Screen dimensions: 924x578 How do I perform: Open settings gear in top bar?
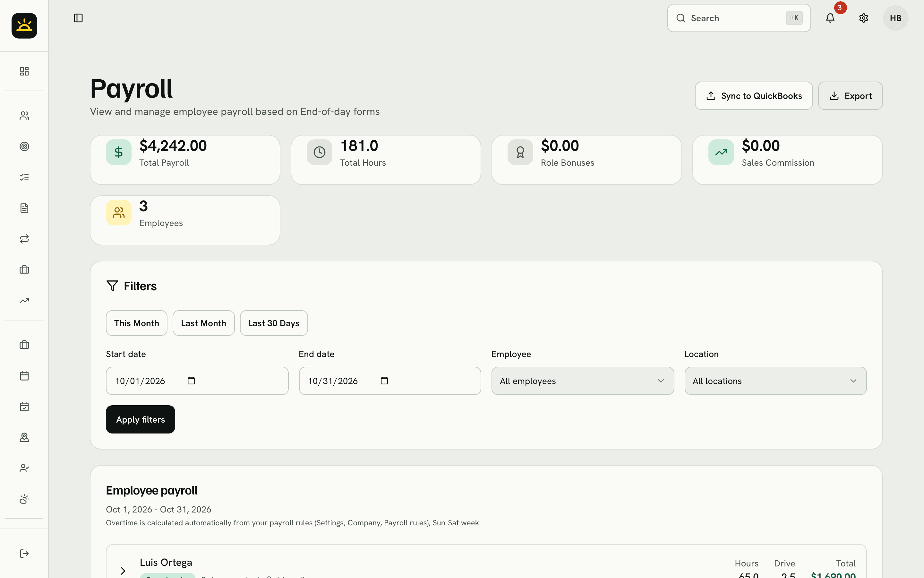(864, 18)
